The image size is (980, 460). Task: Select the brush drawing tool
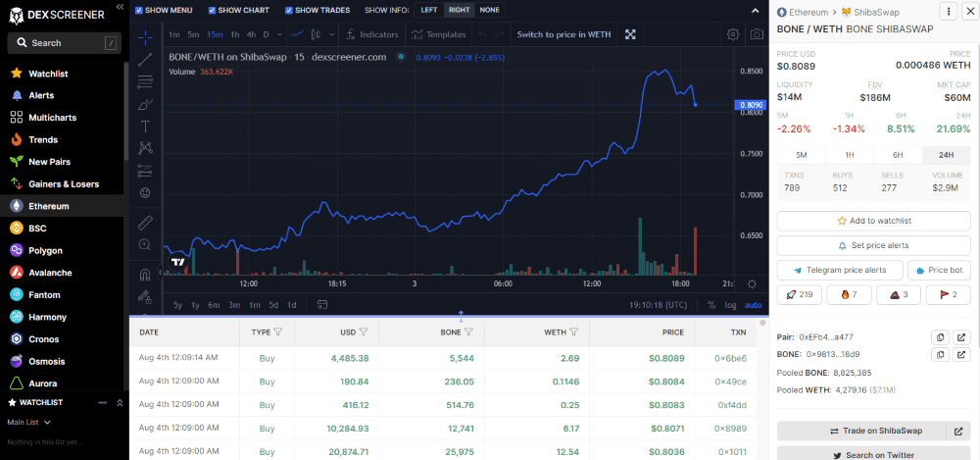145,104
